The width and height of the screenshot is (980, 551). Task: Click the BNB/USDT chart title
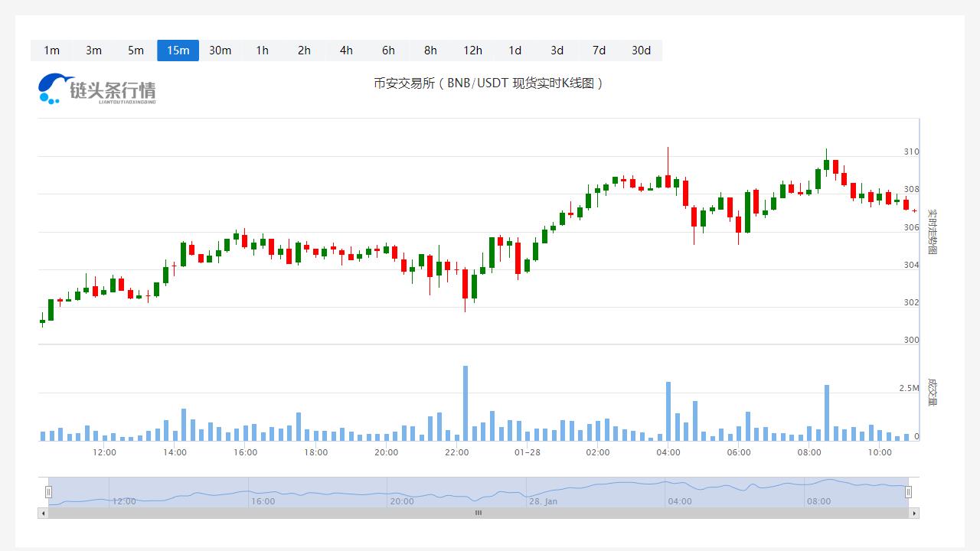(x=488, y=83)
